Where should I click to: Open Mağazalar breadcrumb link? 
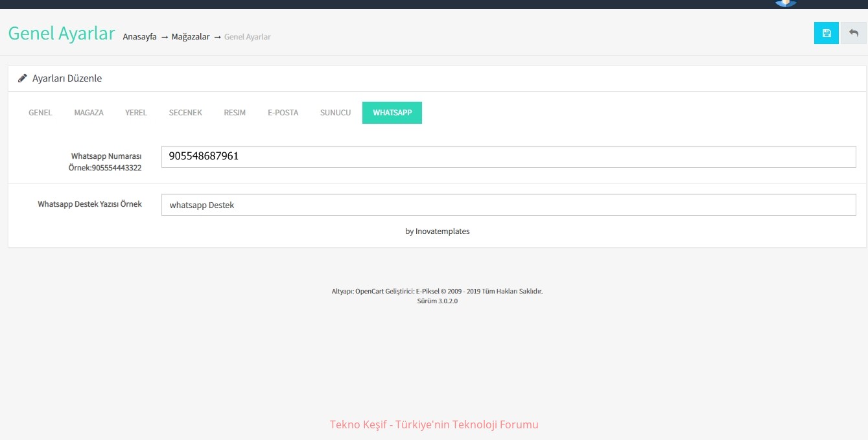[191, 37]
